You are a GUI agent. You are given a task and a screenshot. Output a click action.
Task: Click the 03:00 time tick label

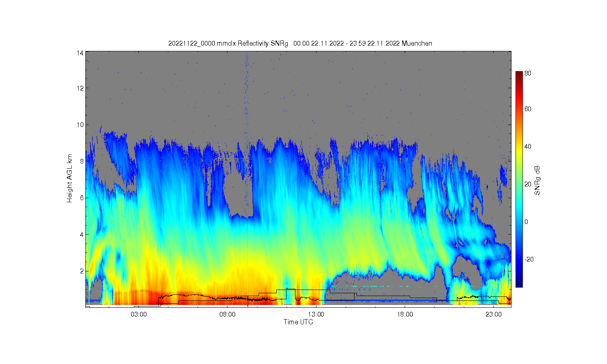(x=139, y=314)
